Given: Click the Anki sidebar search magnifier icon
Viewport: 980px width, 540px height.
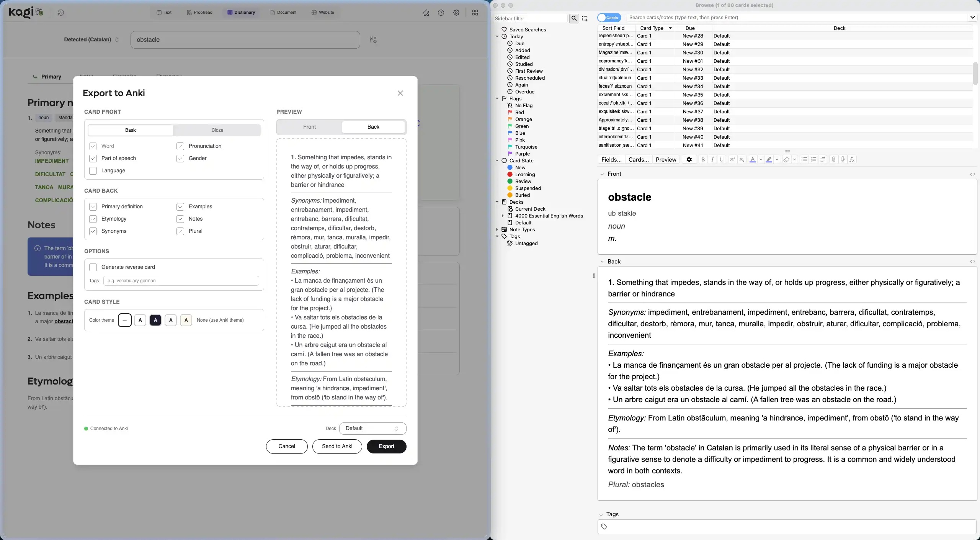Looking at the screenshot, I should 574,18.
